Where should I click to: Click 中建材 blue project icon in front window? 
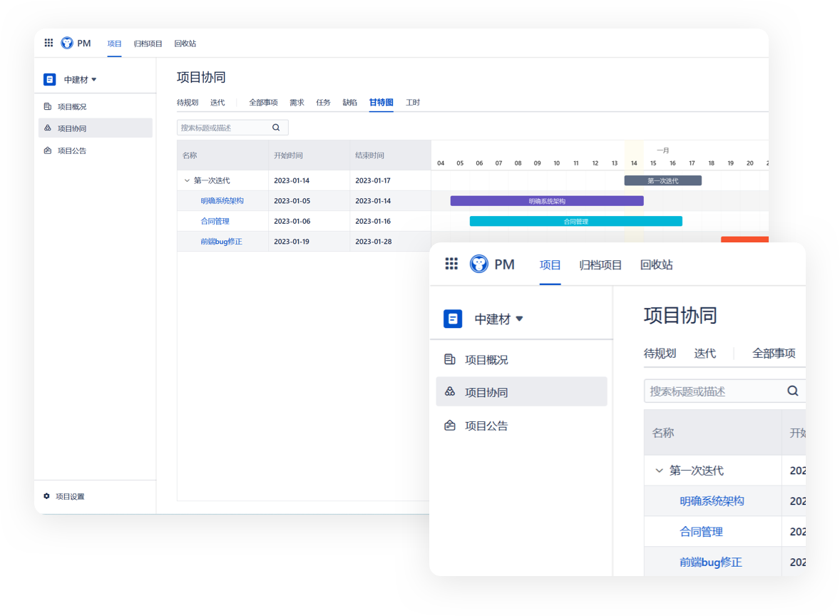click(453, 318)
